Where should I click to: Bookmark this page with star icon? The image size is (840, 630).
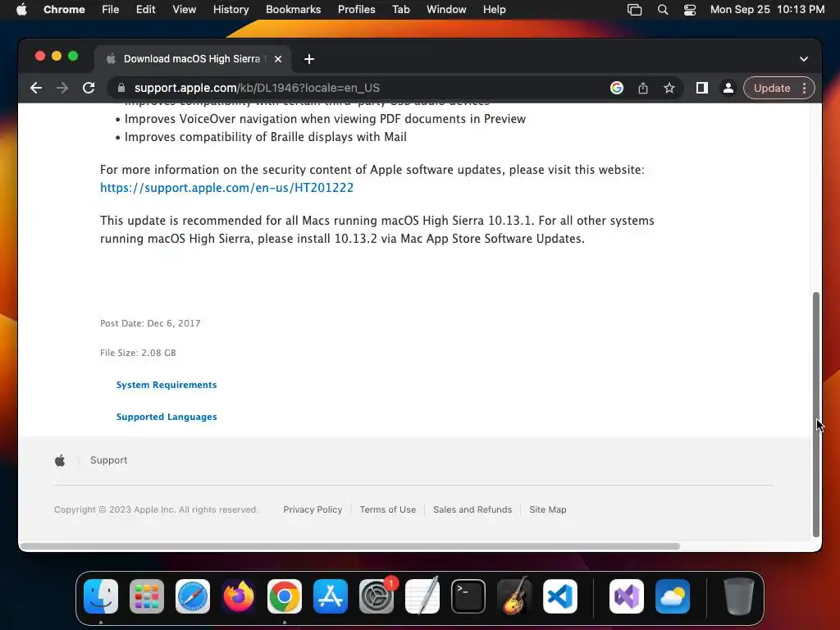tap(669, 88)
